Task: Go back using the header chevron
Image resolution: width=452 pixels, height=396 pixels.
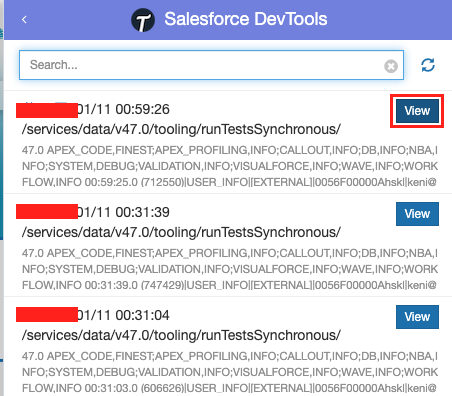Action: [24, 20]
